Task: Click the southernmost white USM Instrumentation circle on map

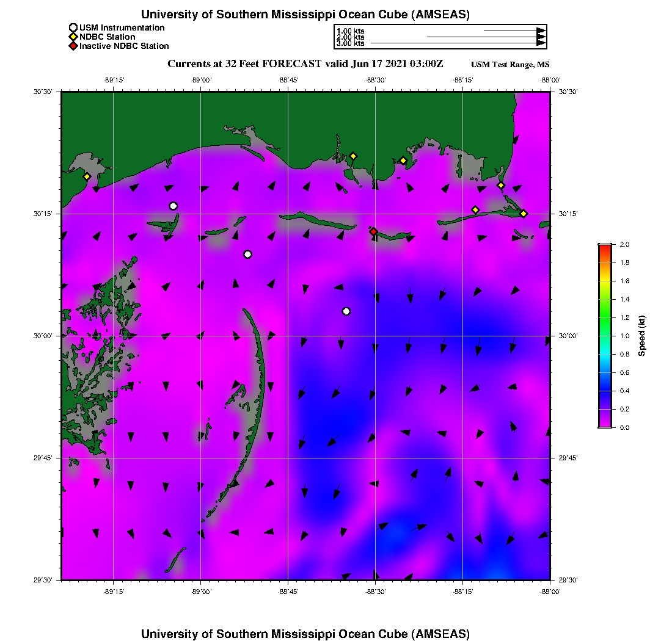Action: (x=346, y=311)
